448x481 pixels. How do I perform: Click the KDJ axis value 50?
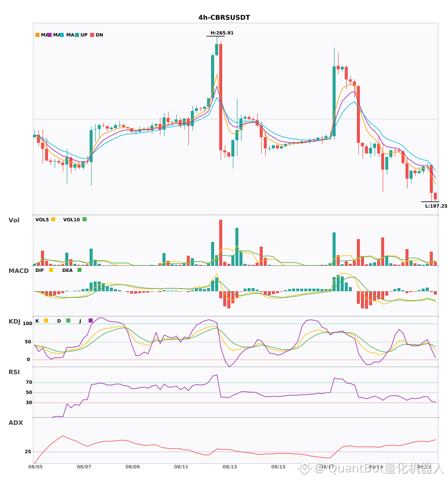[28, 341]
